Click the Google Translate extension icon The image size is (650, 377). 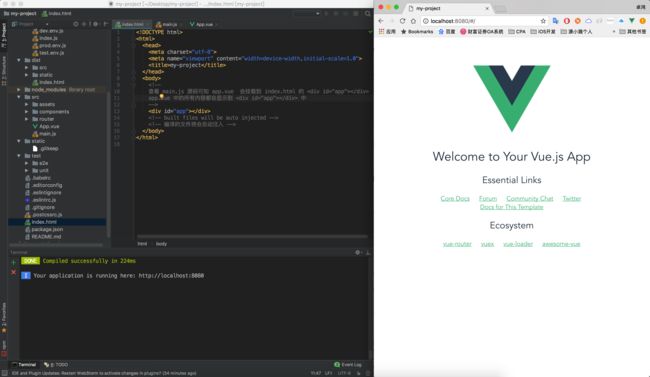[555, 21]
